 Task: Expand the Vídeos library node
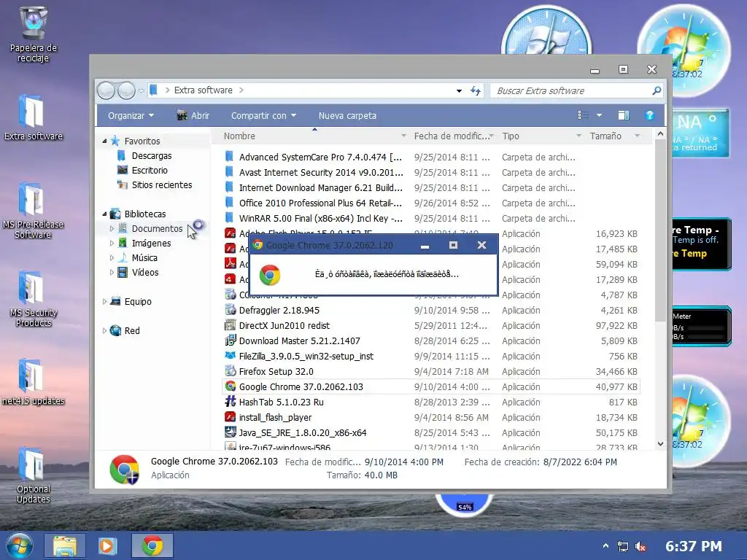point(112,273)
